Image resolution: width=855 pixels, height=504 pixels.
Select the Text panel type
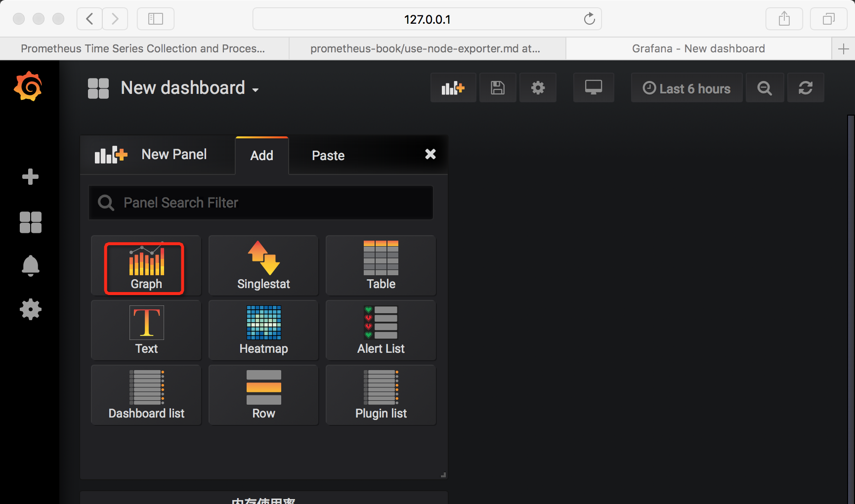tap(146, 330)
